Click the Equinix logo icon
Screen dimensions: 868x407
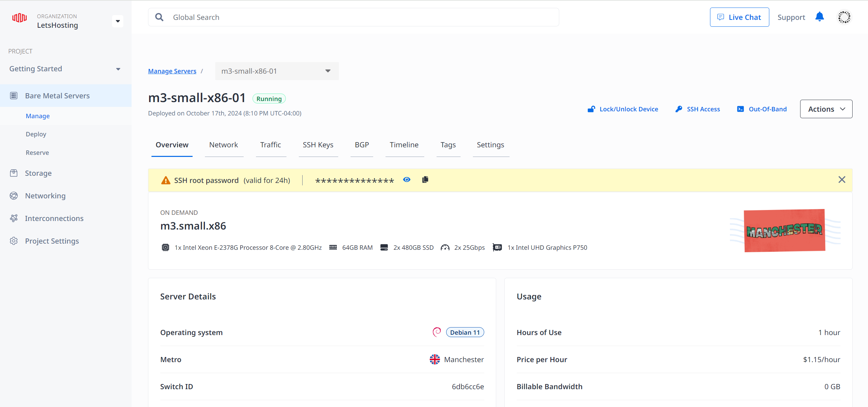click(x=20, y=18)
